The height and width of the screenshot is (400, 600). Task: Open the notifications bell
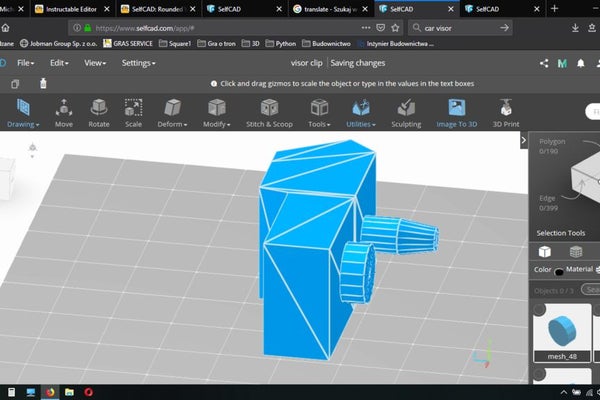pyautogui.click(x=580, y=63)
